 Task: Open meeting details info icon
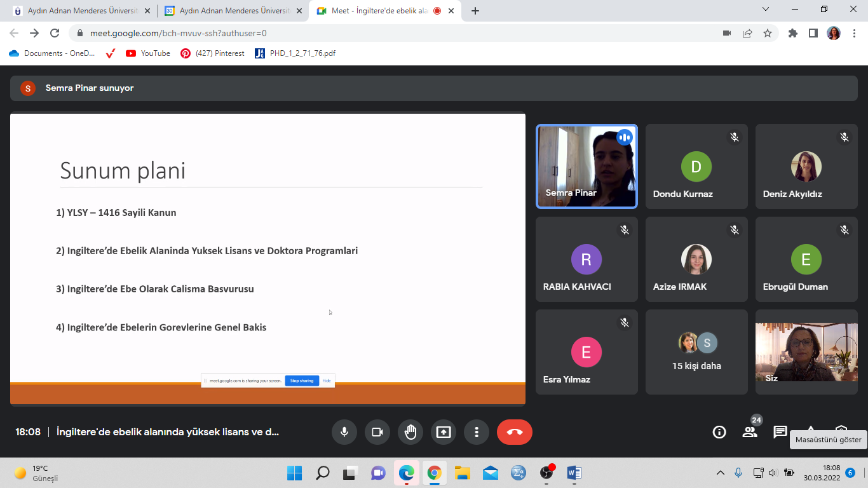tap(719, 432)
